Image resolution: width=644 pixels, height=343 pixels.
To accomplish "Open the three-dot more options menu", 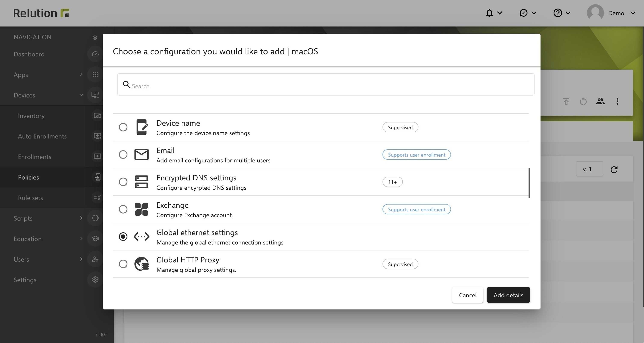I will 617,102.
